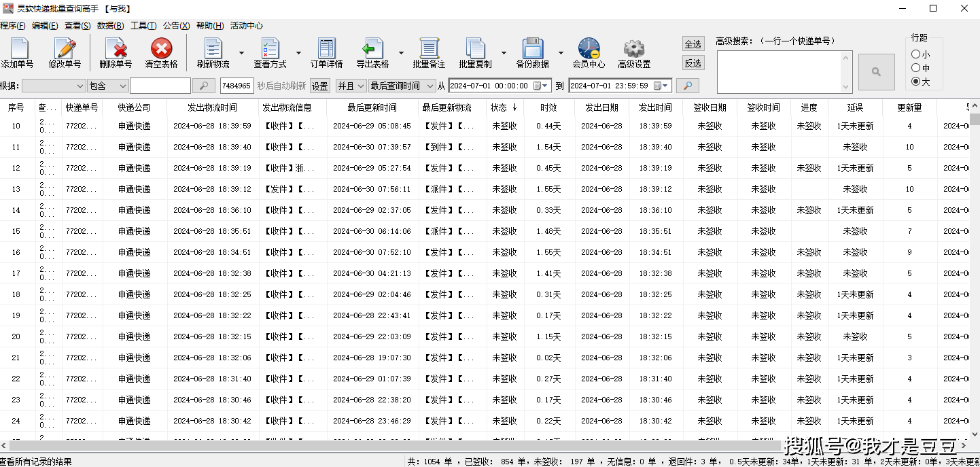Click update time 2024-06-30 06:14:06
Image resolution: width=980 pixels, height=467 pixels.
coord(372,231)
